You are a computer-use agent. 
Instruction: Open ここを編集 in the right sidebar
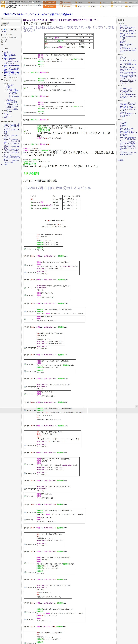click(120, 160)
